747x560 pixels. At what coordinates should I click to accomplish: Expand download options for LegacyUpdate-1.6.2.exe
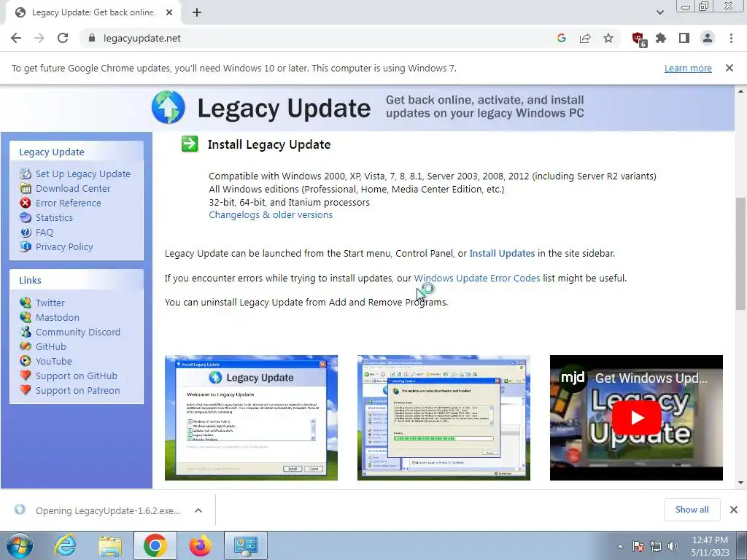point(198,510)
